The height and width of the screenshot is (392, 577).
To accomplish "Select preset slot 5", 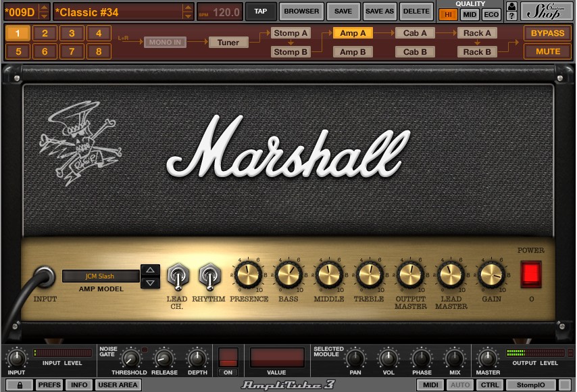I will coord(18,51).
